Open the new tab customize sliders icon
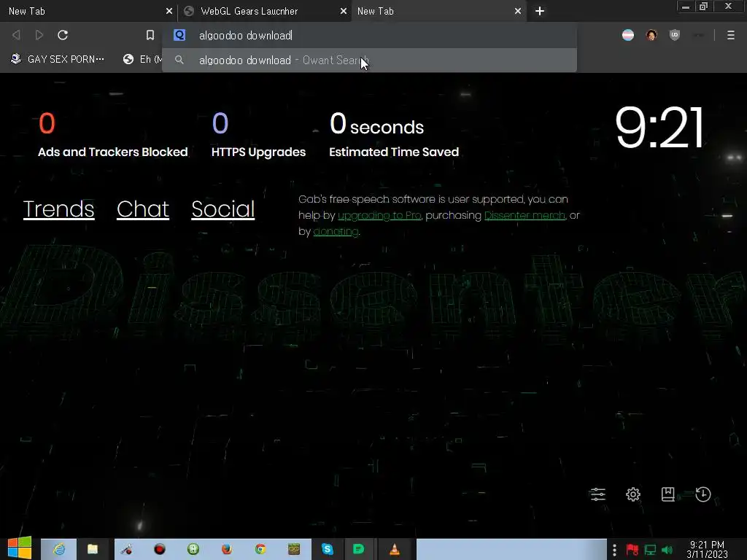This screenshot has height=560, width=747. coord(597,494)
